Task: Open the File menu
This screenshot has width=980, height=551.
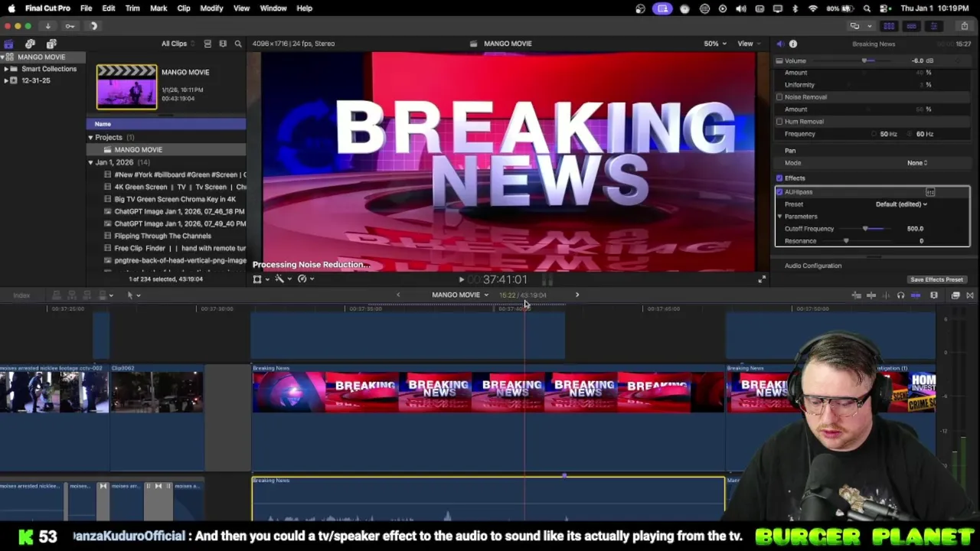Action: (x=86, y=8)
